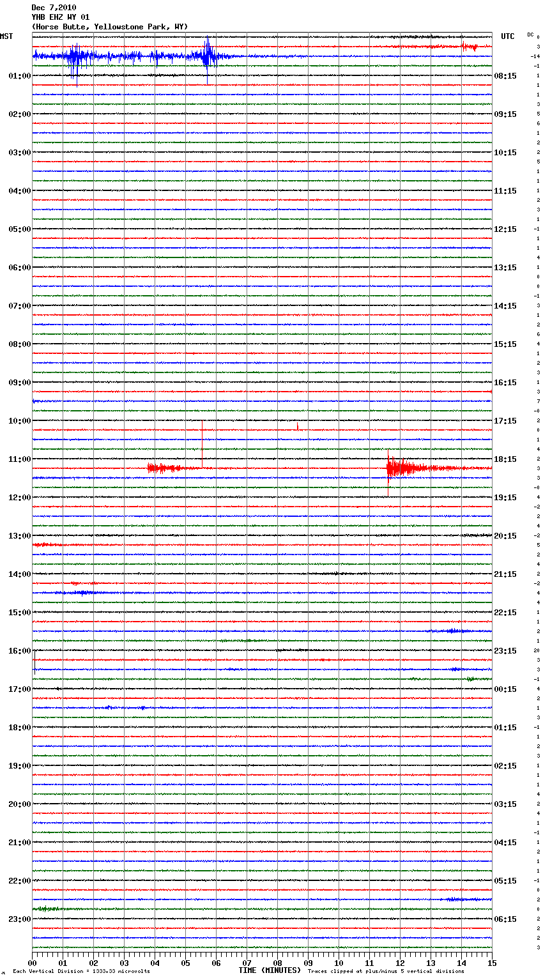Image resolution: width=543 pixels, height=980 pixels.
Task: Click minute 04 on the bottom time axis
Action: pos(155,963)
